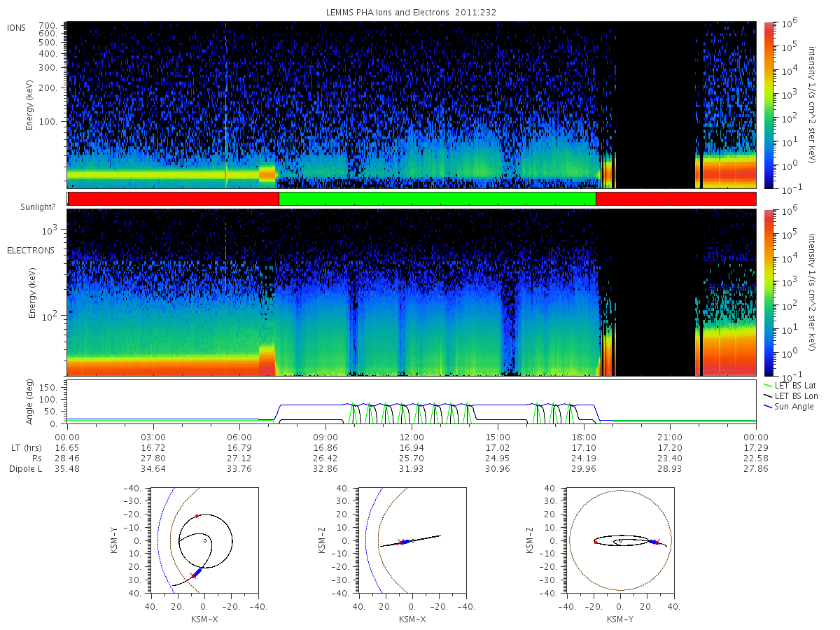The image size is (840, 630).
Task: Click the LT value 16.94
Action: click(x=412, y=447)
